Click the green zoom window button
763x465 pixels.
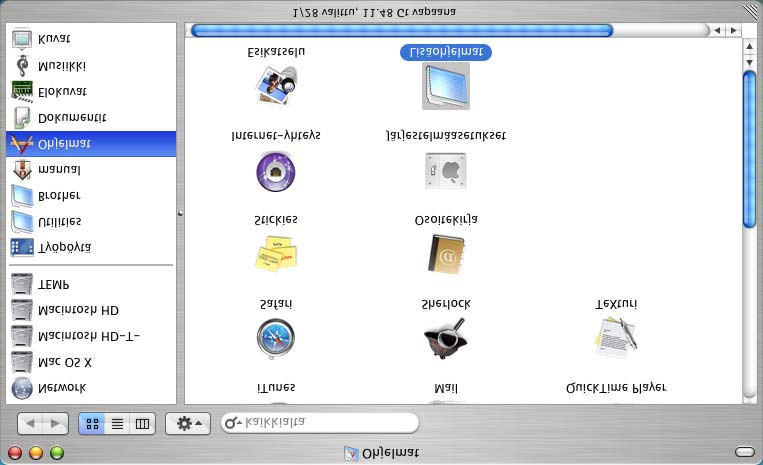point(57,453)
